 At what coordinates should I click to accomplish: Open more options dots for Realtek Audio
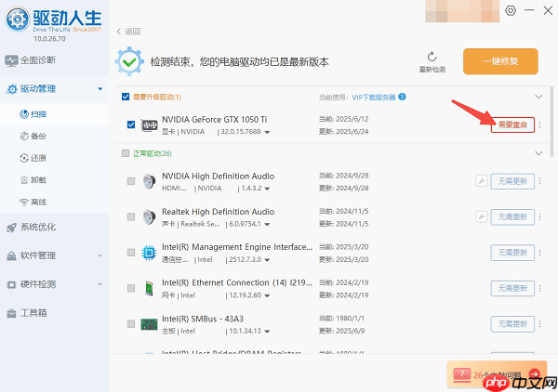pyautogui.click(x=539, y=216)
